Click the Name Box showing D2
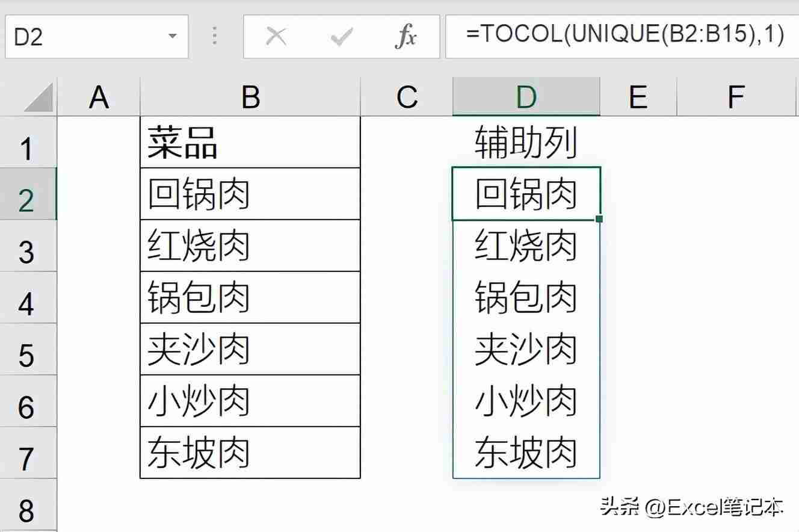799x532 pixels. tap(96, 37)
